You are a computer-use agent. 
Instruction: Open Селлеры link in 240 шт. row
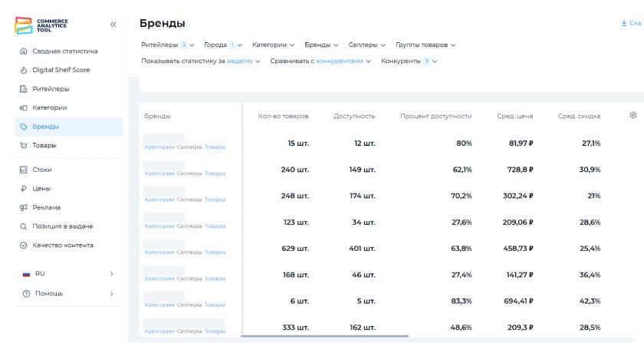tap(189, 173)
